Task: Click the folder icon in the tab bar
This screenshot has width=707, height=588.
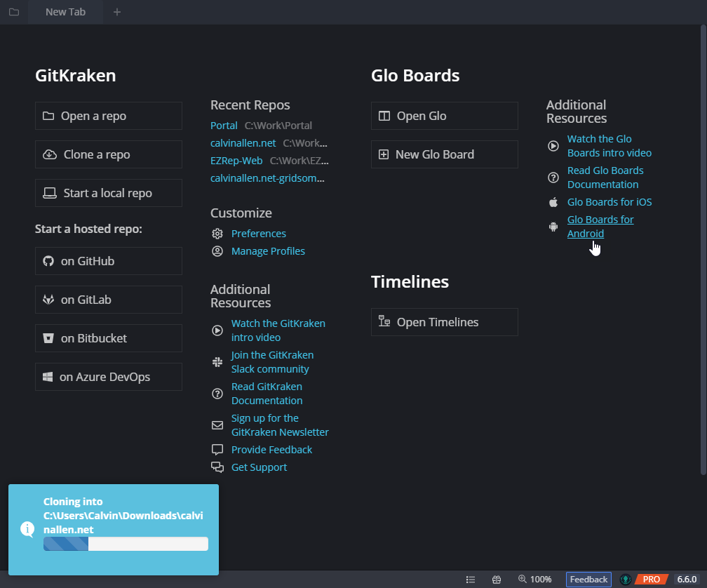Action: 14,12
